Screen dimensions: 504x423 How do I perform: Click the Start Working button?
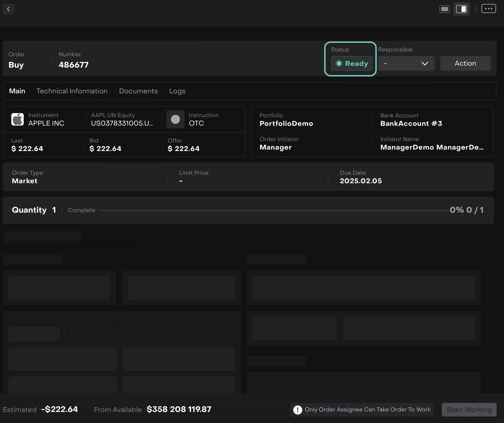click(469, 410)
